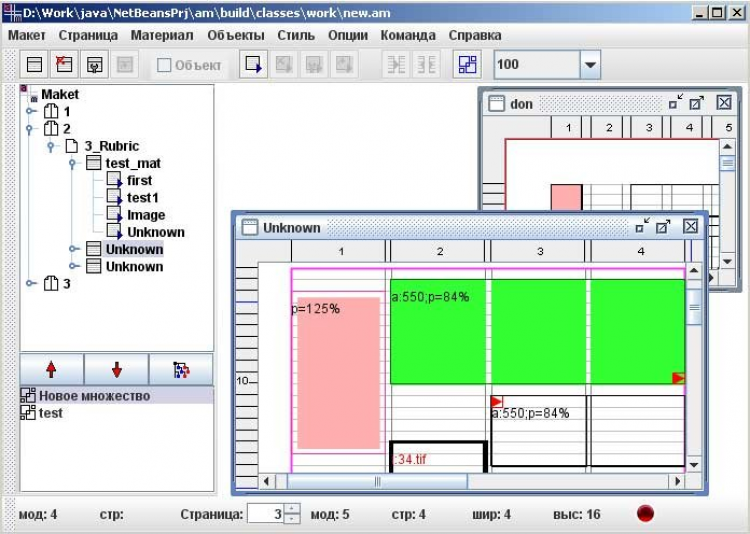Expand tree node for page 1
The width and height of the screenshot is (750, 534).
click(x=31, y=112)
